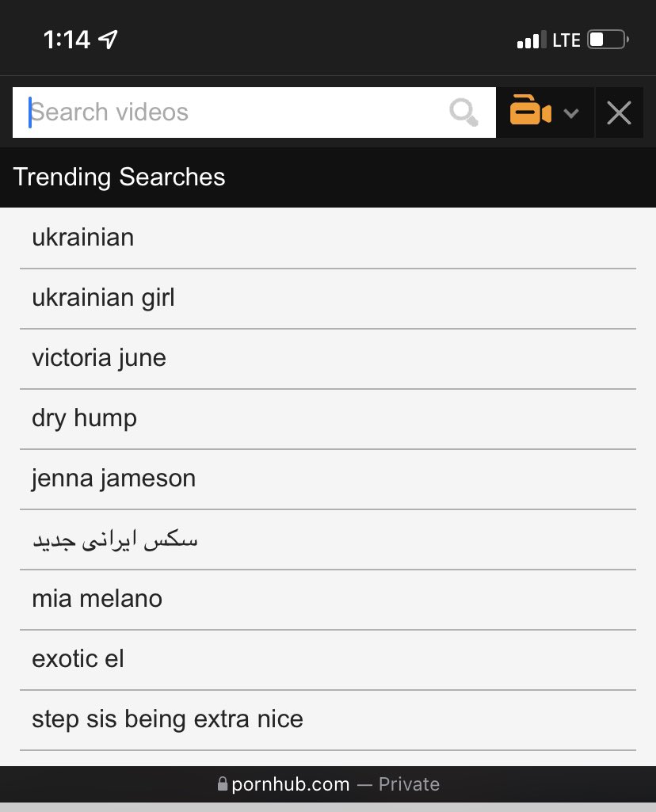Select the "jenna jameson" trending search
The image size is (656, 812).
click(113, 478)
